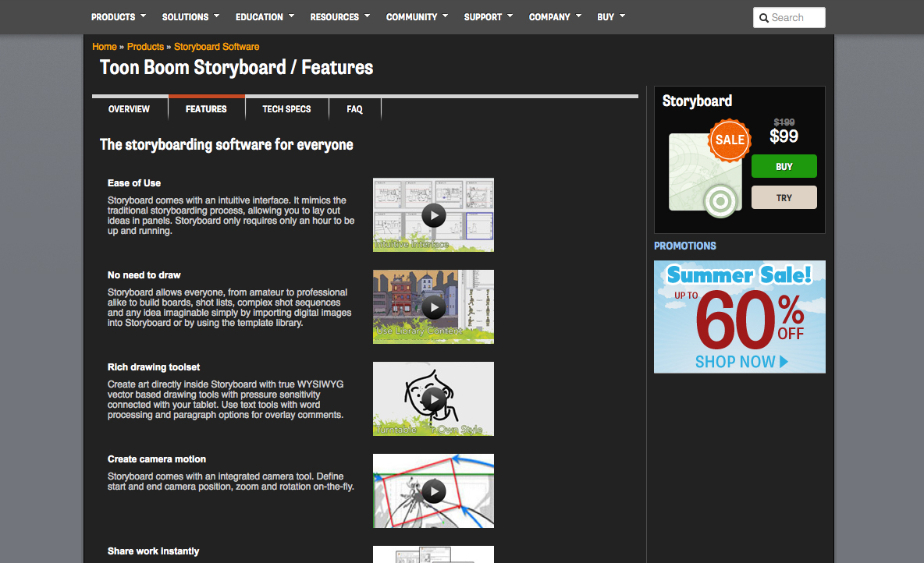This screenshot has width=924, height=563.
Task: Play the Use Library Content video
Action: click(434, 306)
